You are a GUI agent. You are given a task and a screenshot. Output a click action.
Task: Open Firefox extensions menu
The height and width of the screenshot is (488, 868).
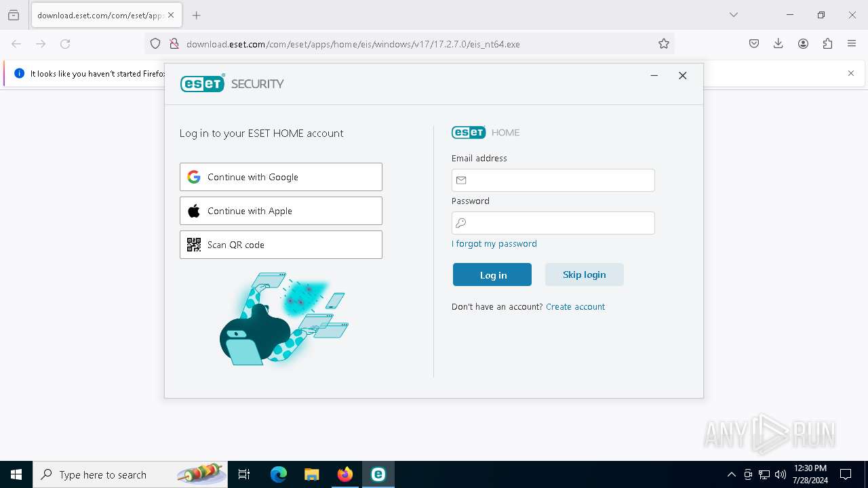coord(827,43)
